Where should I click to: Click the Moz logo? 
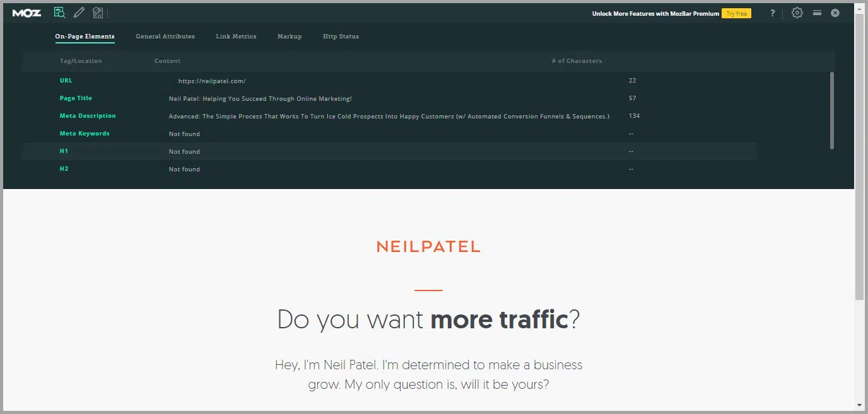coord(26,13)
